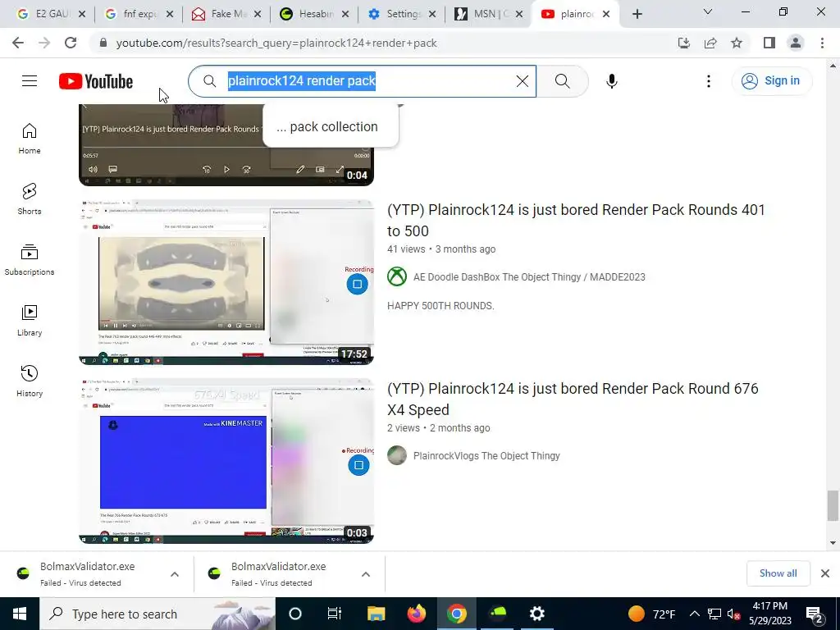Open the 0:03 video thumbnail
This screenshot has width=840, height=630.
[226, 461]
